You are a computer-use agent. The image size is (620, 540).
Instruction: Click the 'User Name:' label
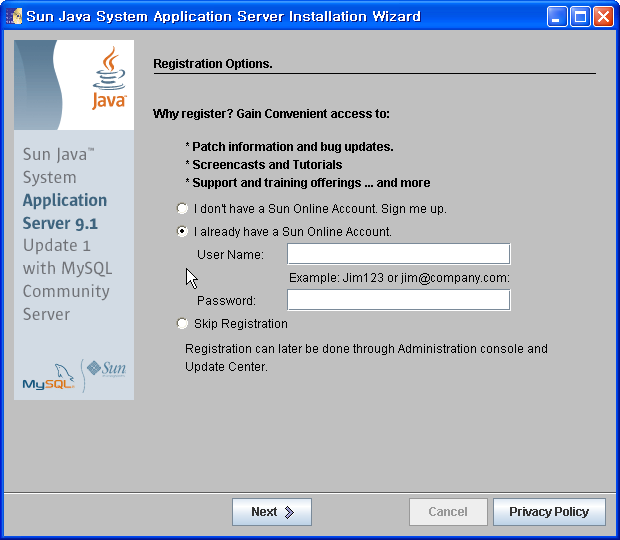pos(230,255)
